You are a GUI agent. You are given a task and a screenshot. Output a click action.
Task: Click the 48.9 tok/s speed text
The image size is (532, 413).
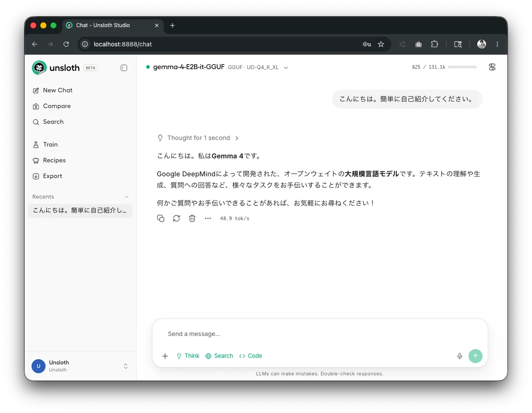(x=235, y=218)
